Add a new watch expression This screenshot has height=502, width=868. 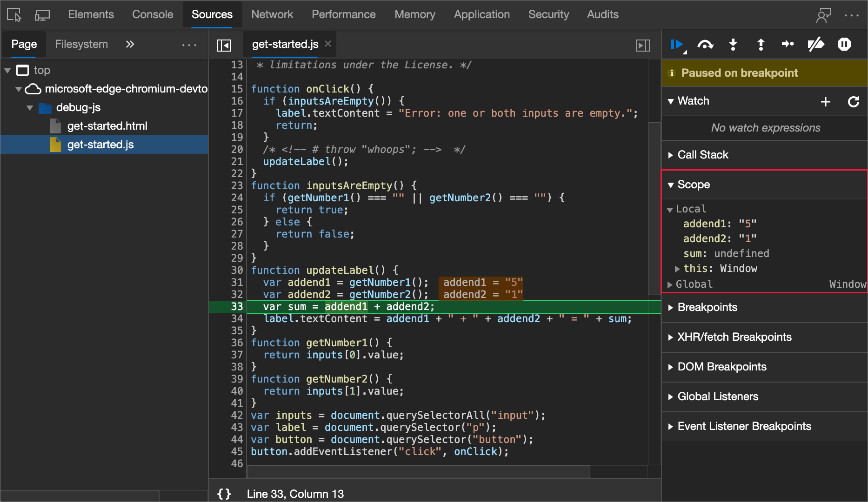pyautogui.click(x=826, y=101)
